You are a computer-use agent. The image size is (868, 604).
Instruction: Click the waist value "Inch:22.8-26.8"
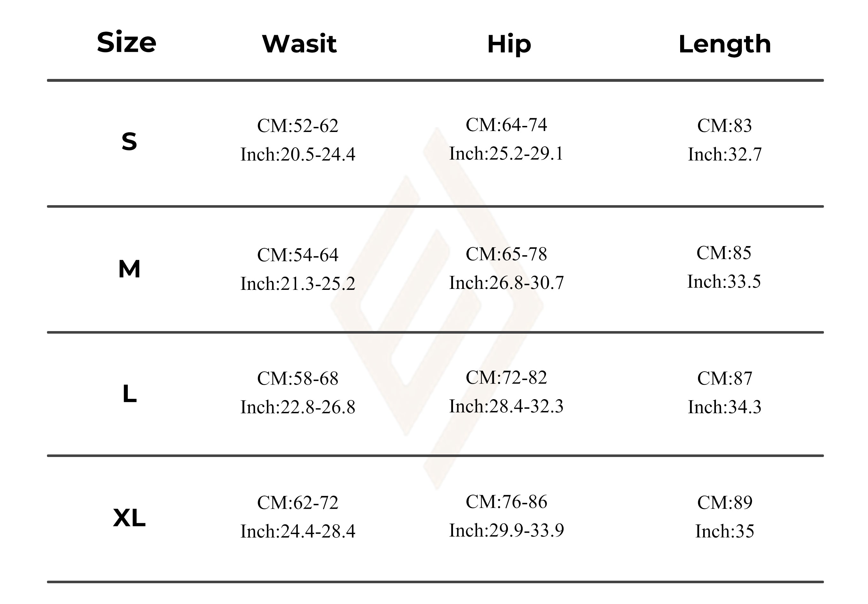pos(298,407)
